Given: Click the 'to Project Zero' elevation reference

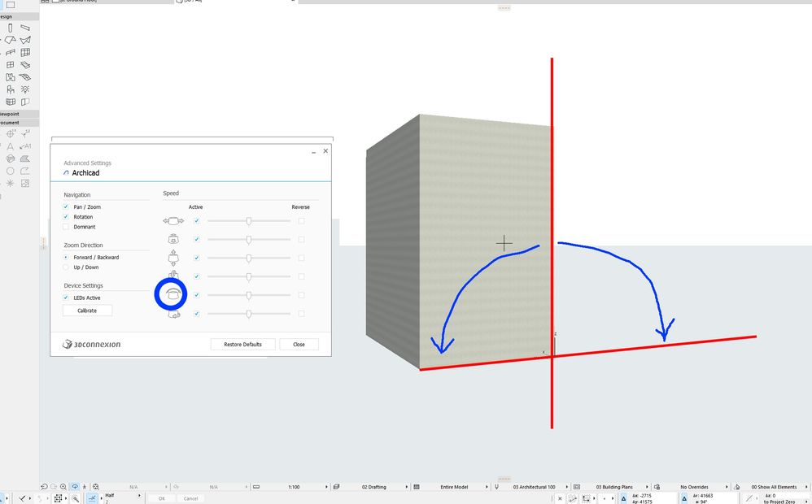Looking at the screenshot, I should [x=779, y=502].
